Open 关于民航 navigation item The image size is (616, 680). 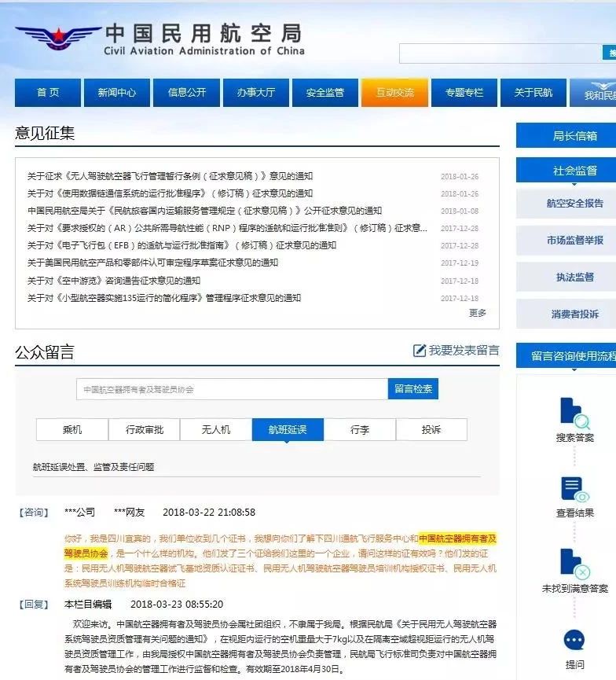(533, 93)
